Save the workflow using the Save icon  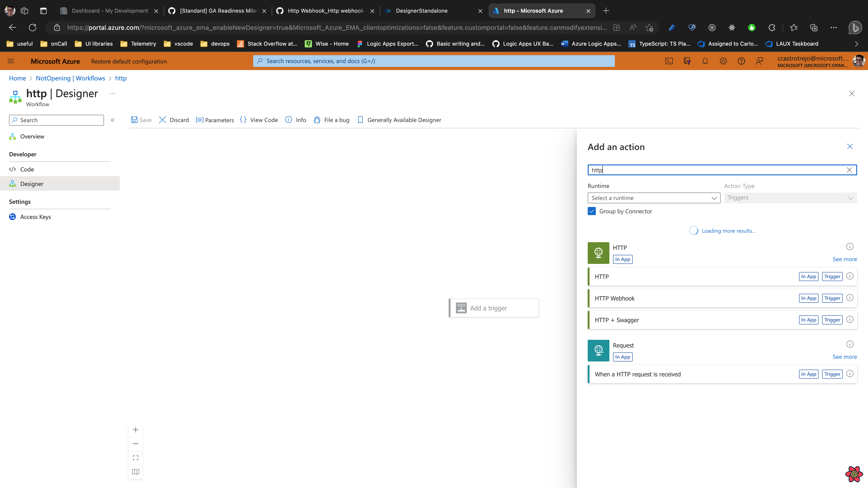pyautogui.click(x=141, y=120)
